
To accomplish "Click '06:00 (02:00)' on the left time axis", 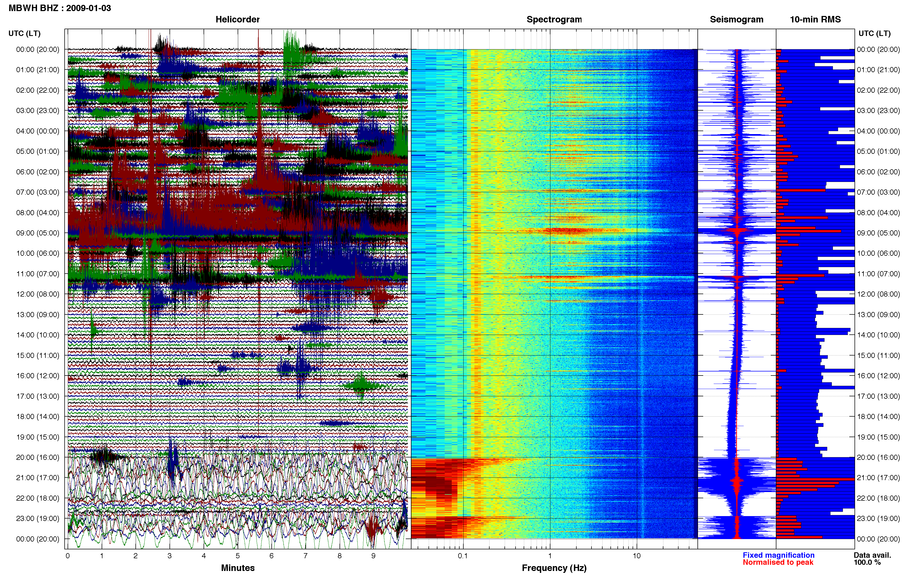I will [x=38, y=172].
